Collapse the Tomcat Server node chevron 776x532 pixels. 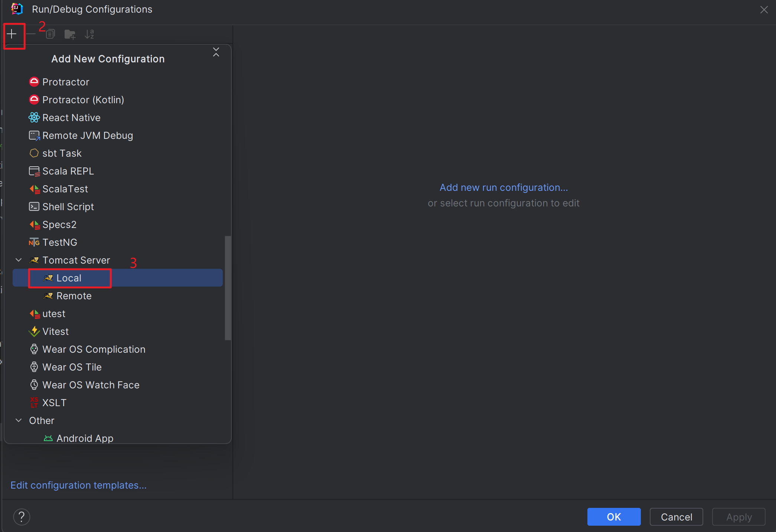tap(19, 260)
